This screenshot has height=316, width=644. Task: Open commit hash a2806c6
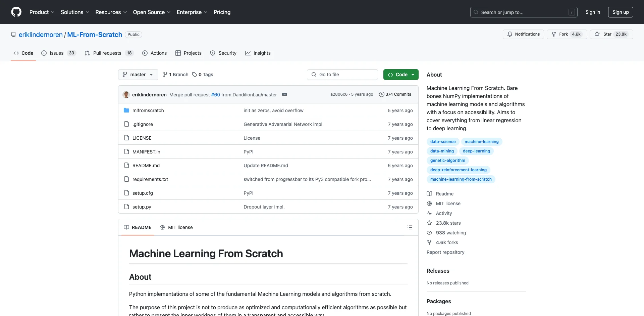click(339, 94)
